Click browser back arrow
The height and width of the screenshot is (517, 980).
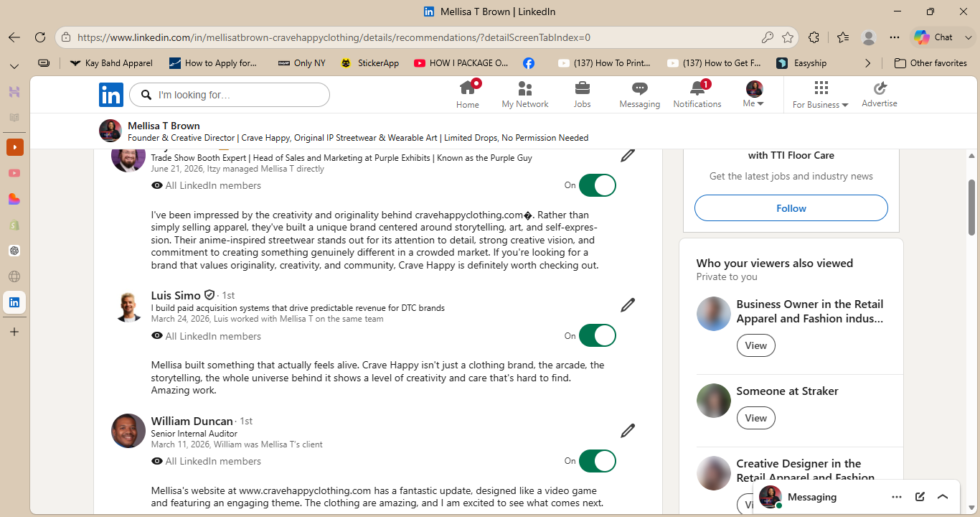click(14, 37)
